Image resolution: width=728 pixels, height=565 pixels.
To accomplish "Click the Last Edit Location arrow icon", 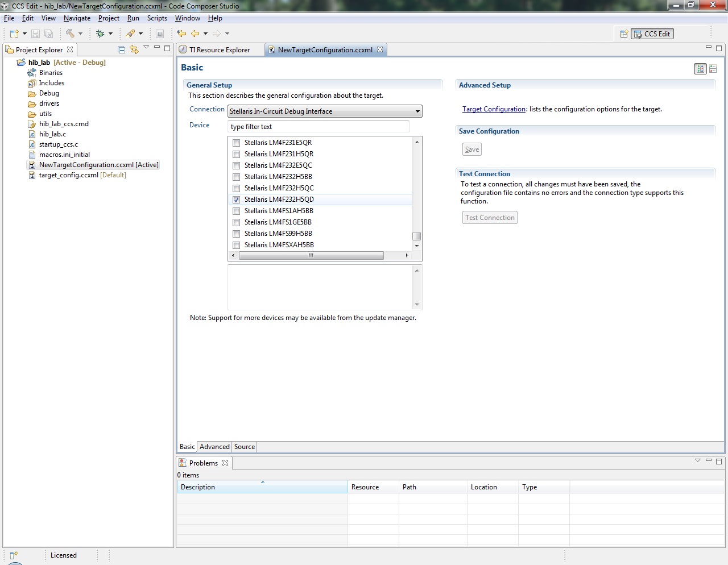I will (x=181, y=34).
